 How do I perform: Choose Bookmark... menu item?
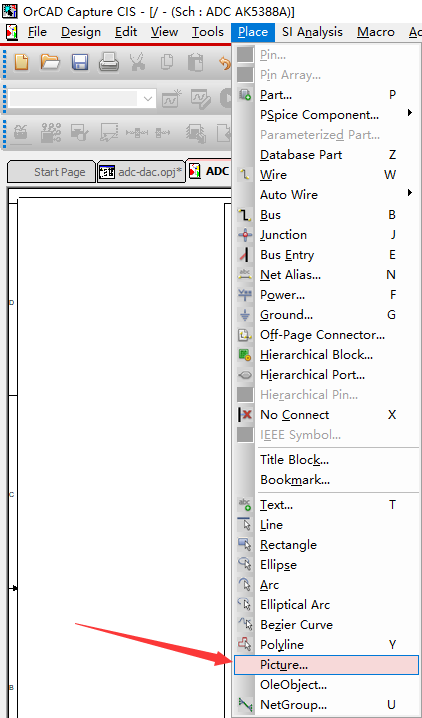[326, 480]
